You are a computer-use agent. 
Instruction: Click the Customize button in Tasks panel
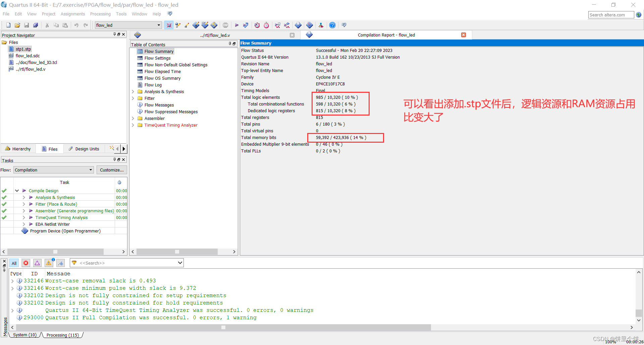tap(112, 170)
